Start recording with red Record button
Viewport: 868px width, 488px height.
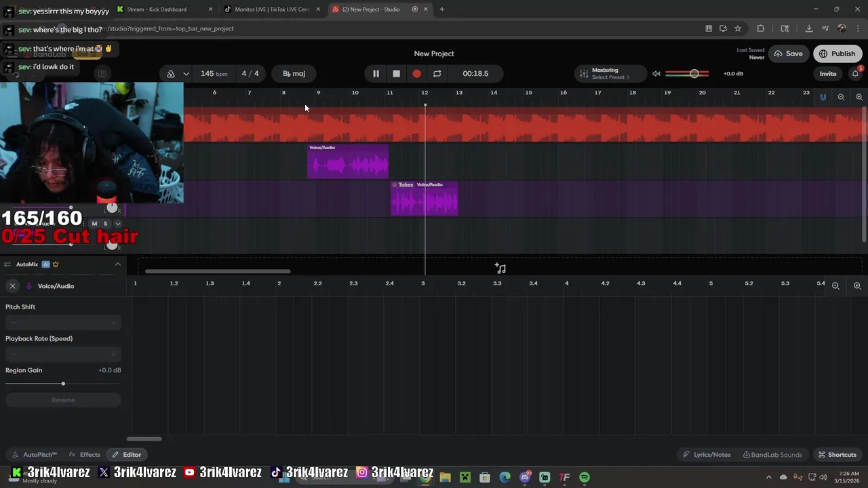[x=416, y=73]
